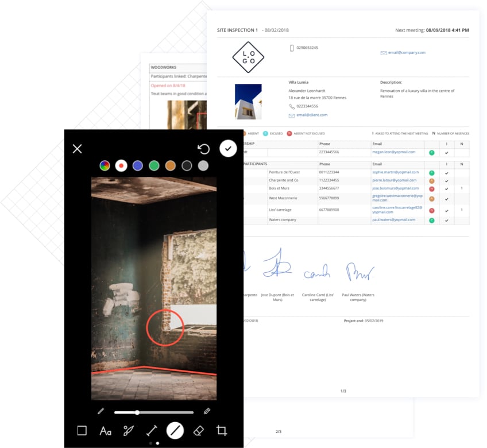The height and width of the screenshot is (448, 487).
Task: Click the red status icon for Bois et Murs
Action: pos(432,189)
